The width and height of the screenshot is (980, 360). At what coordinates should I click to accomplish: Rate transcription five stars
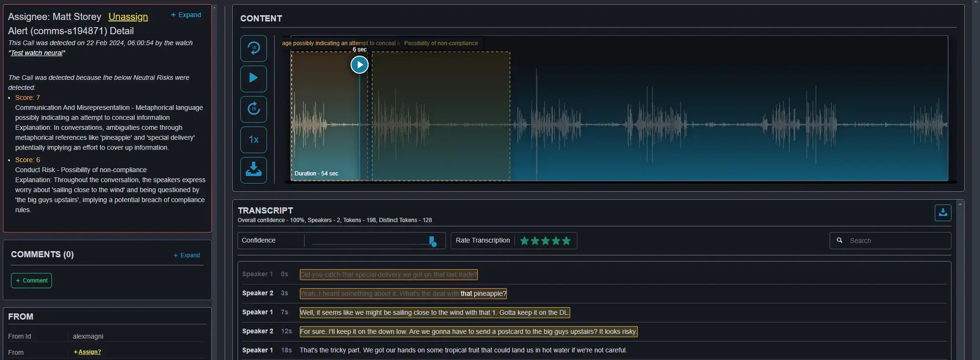tap(566, 241)
